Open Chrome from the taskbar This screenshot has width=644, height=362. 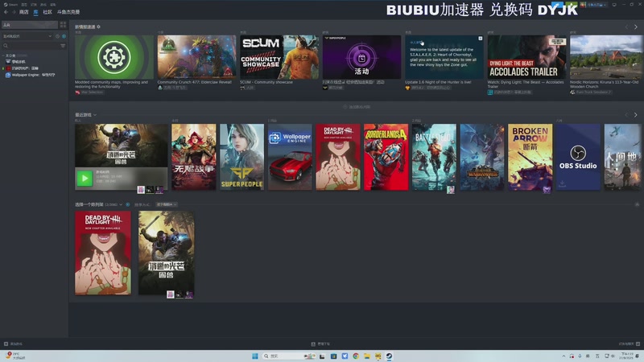356,356
